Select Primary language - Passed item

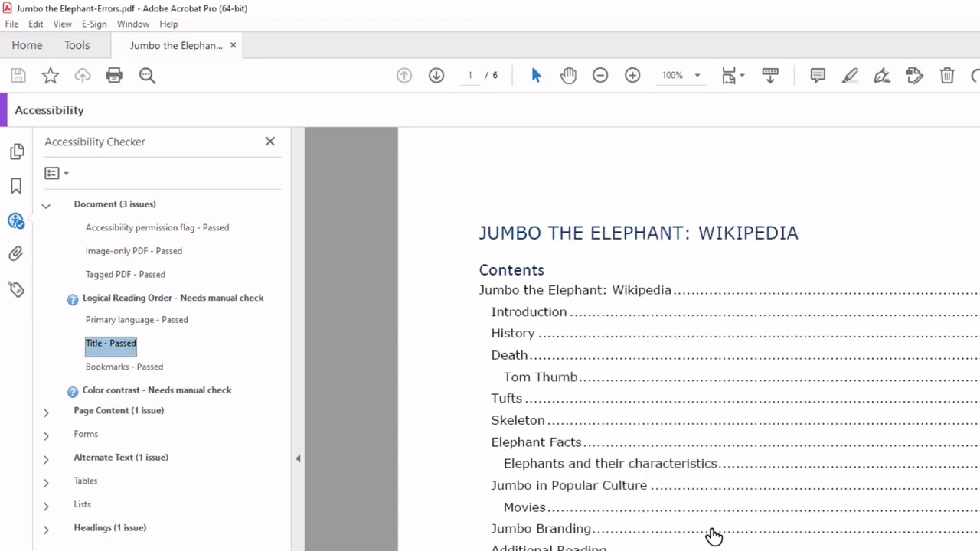(x=136, y=320)
